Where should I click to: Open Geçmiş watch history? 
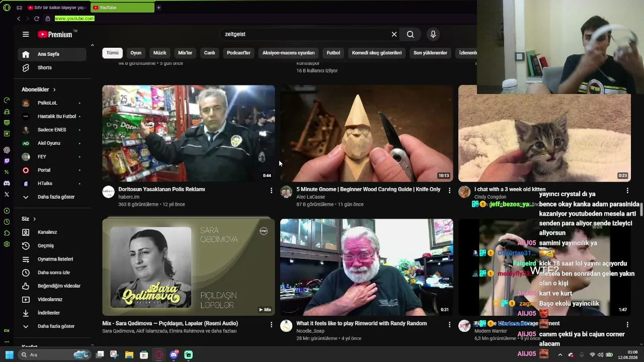pos(52,246)
